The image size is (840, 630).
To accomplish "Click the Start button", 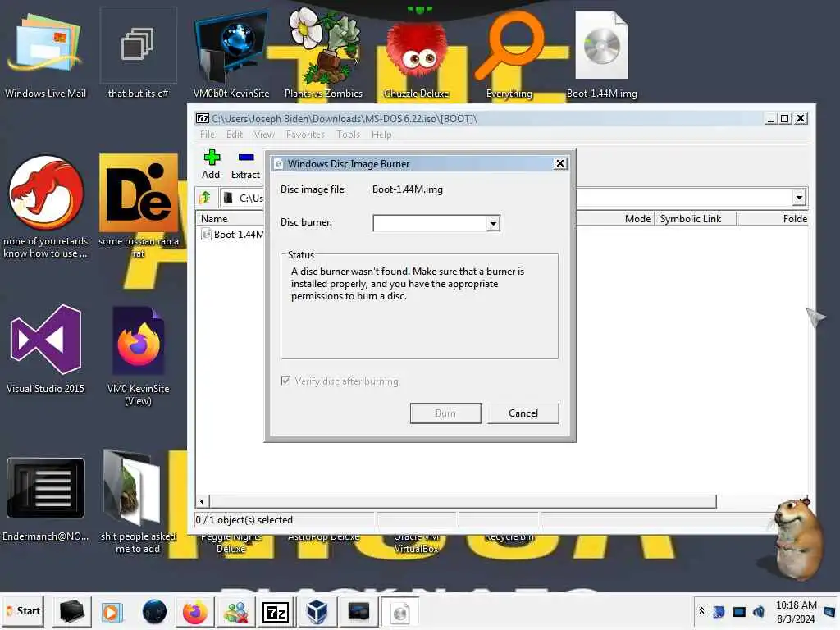I will pyautogui.click(x=23, y=611).
